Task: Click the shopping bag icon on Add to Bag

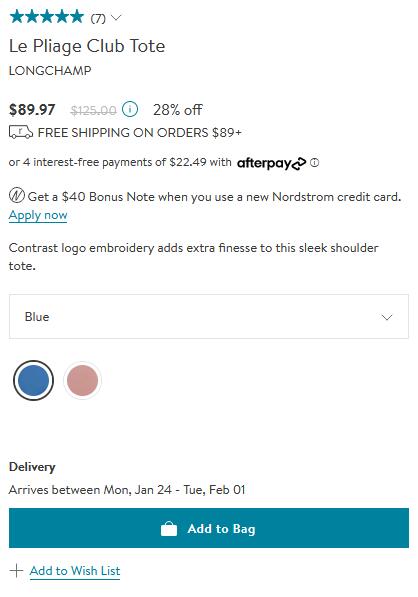Action: [169, 529]
